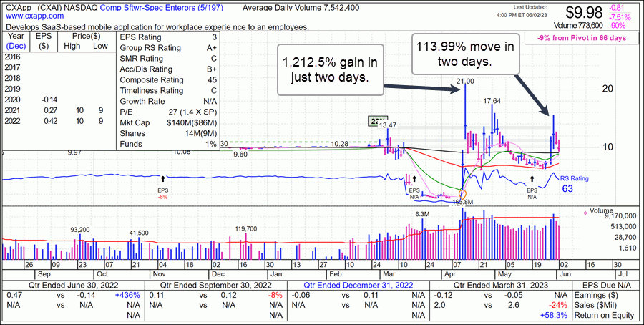Click the Average Daily Volume 7,542,400 text
Screen dimensions: 644x325
pyautogui.click(x=301, y=7)
